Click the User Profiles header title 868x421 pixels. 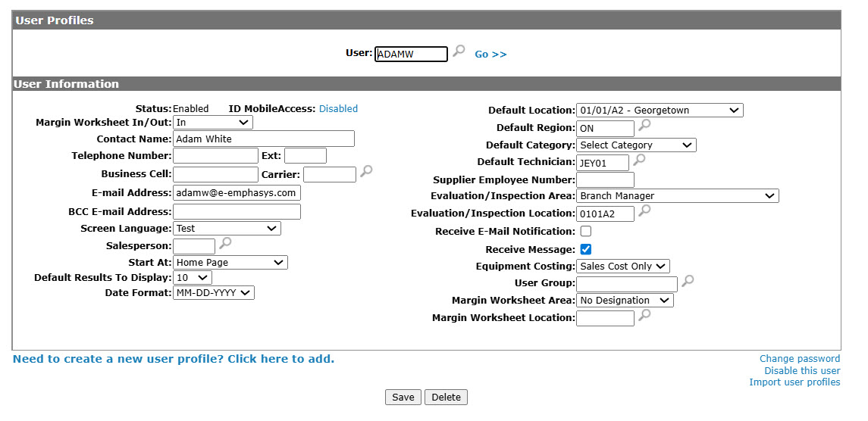pos(55,20)
